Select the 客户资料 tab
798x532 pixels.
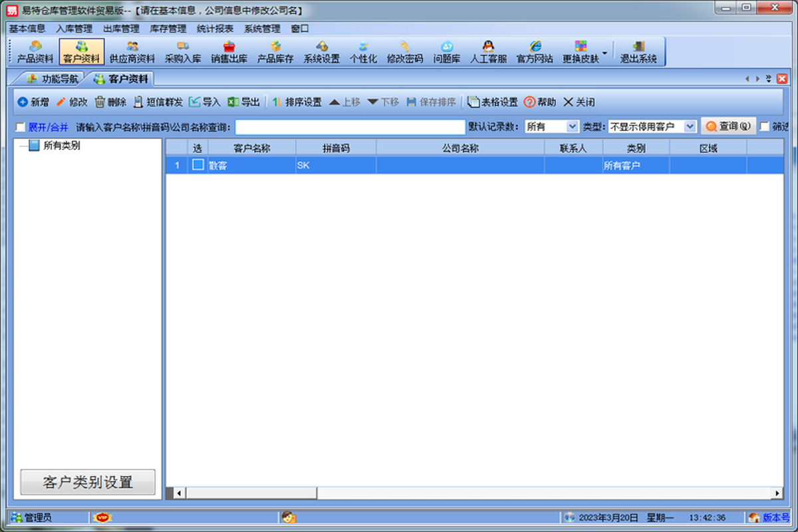pos(121,78)
